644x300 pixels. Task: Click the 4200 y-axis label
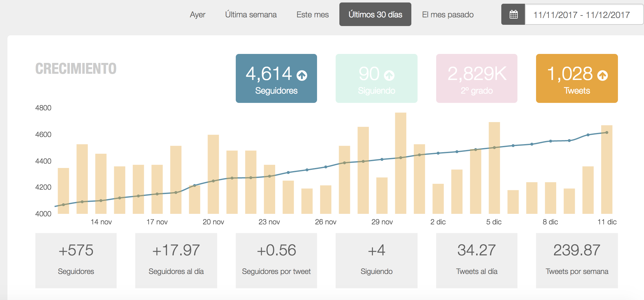tap(43, 187)
